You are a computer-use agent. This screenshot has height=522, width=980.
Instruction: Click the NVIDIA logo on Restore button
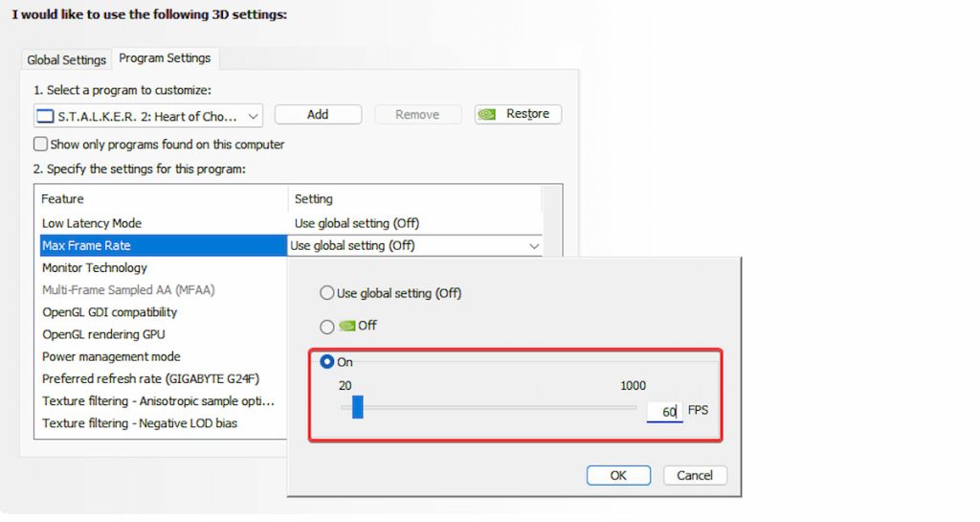488,114
